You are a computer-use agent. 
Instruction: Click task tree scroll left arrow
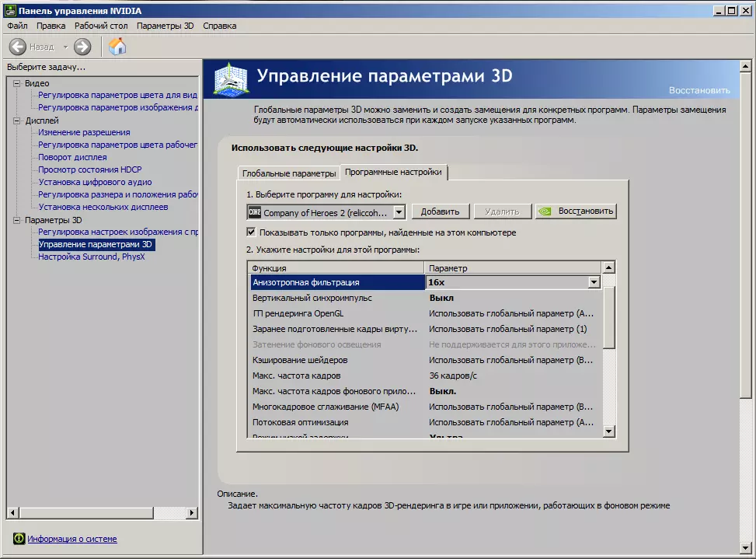point(13,512)
